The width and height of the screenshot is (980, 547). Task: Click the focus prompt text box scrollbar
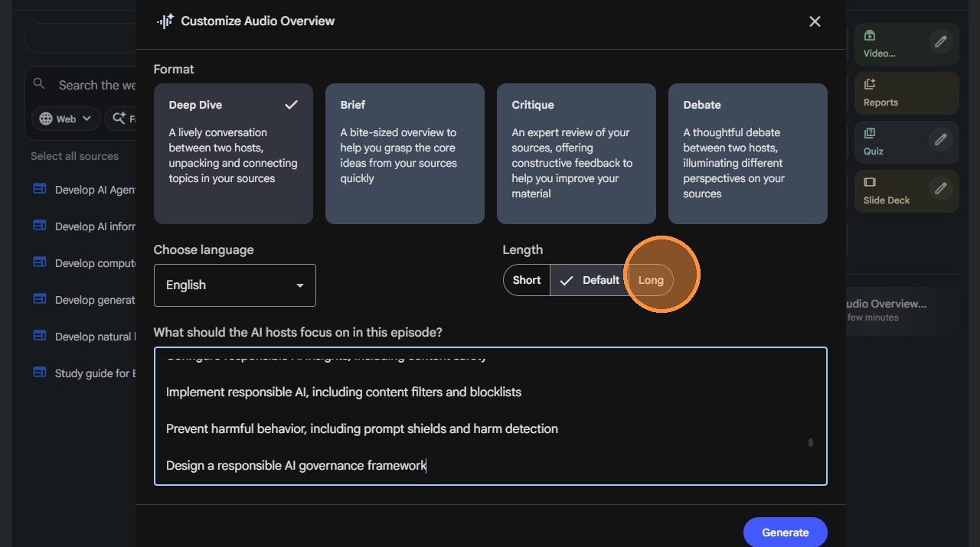[x=810, y=442]
